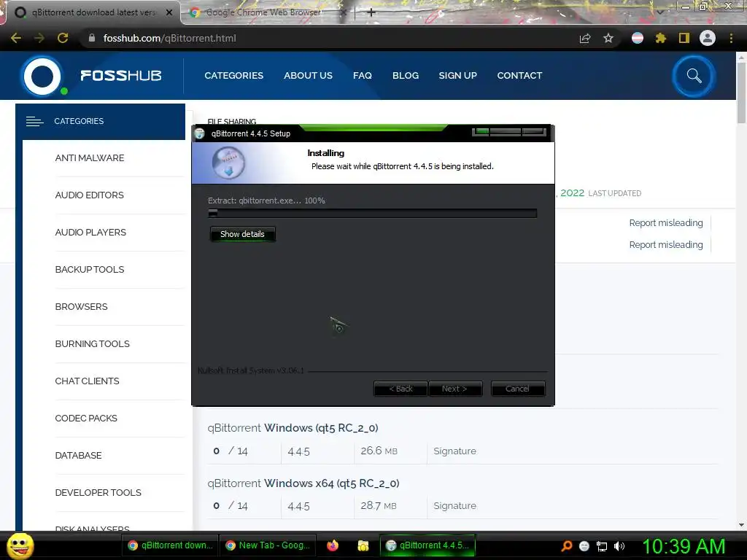Click the share page icon in address bar

pos(585,38)
